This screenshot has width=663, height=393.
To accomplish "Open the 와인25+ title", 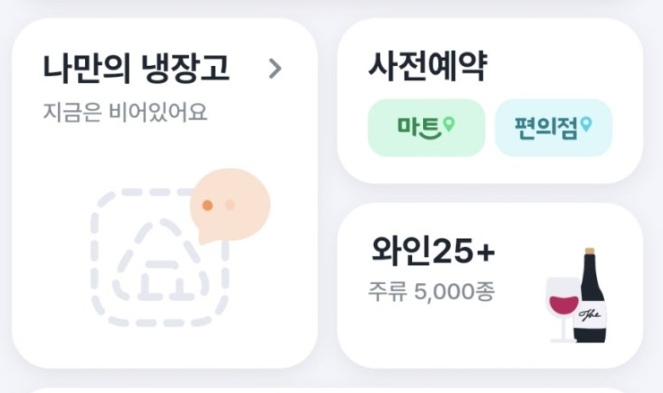I will click(x=433, y=251).
